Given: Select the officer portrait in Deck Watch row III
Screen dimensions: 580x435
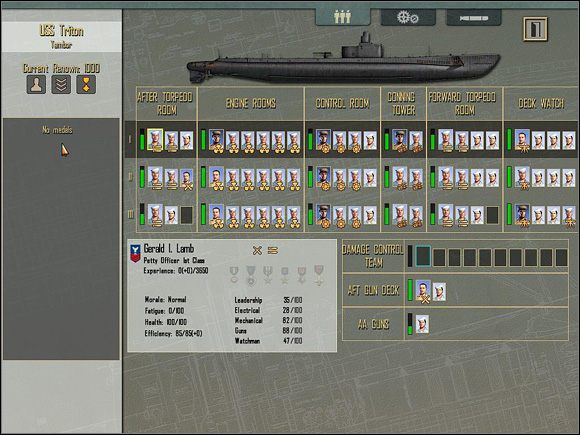Looking at the screenshot, I should [x=522, y=215].
